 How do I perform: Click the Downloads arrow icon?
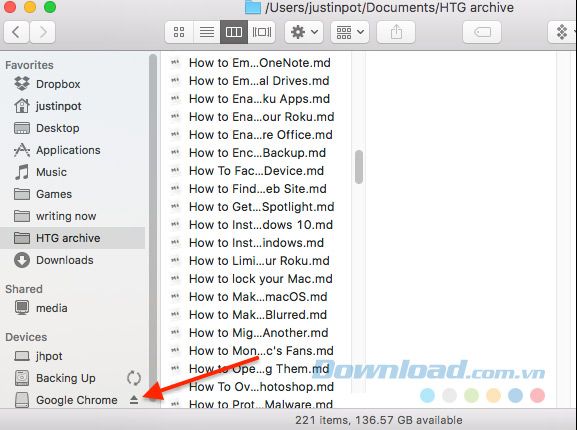tap(22, 260)
